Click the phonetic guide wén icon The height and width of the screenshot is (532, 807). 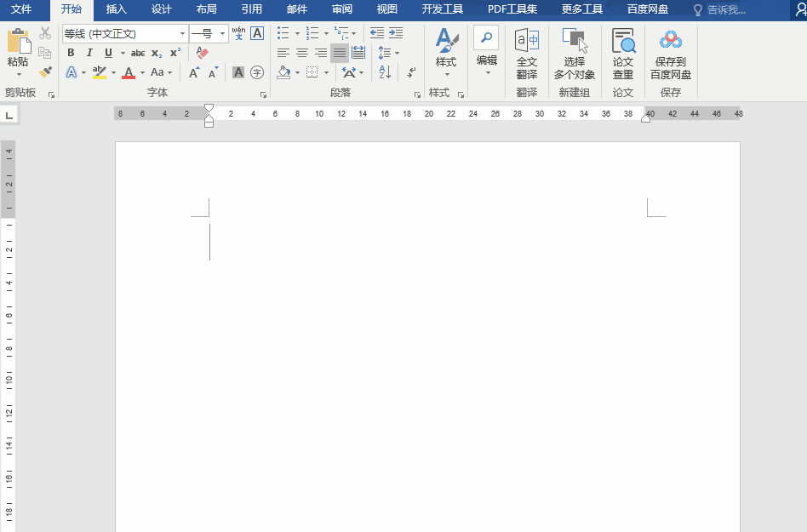tap(239, 33)
